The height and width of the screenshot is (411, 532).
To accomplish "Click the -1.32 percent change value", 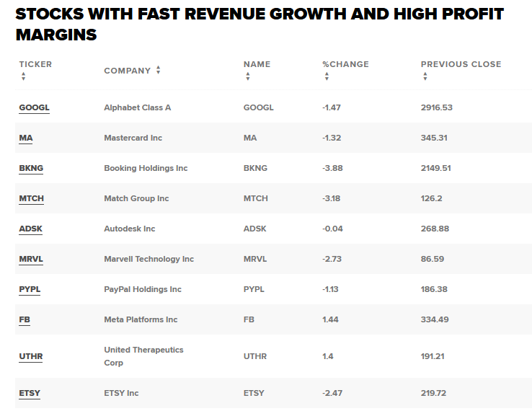I will pyautogui.click(x=332, y=138).
